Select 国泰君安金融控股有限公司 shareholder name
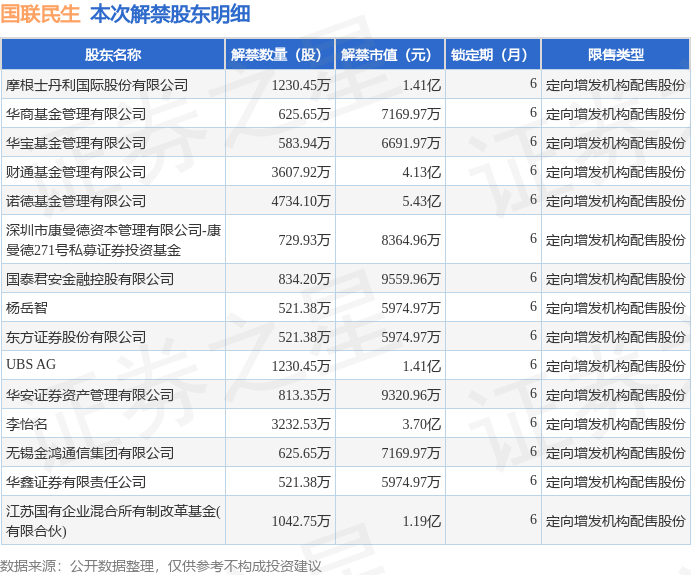The width and height of the screenshot is (691, 575). coord(90,278)
